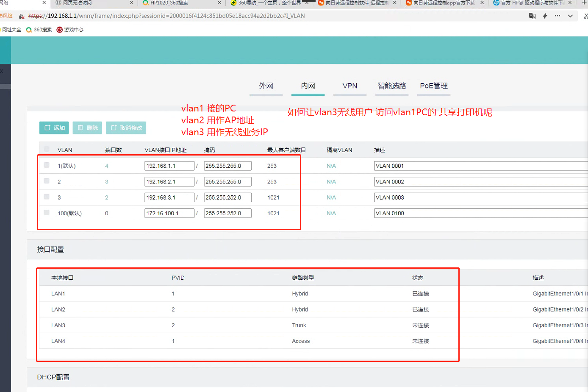Click the mask field in VLAN 2 row
This screenshot has width=588, height=392.
[227, 182]
